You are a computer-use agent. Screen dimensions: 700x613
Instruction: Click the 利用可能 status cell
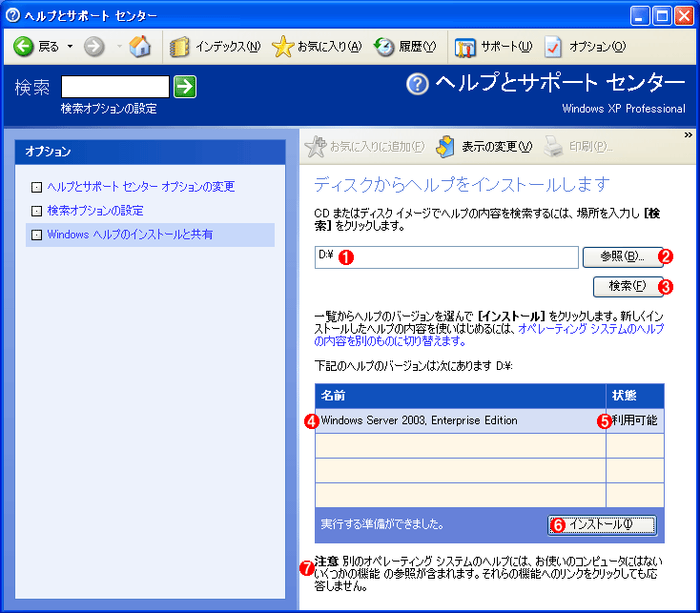click(x=635, y=420)
